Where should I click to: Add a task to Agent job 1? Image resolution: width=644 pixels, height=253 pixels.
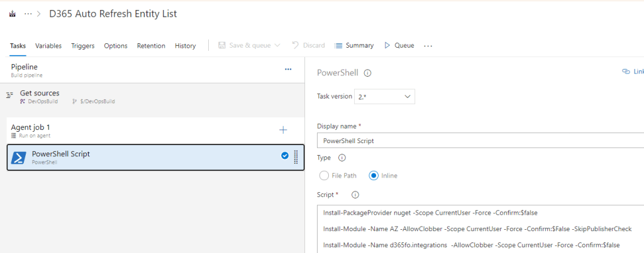(283, 130)
